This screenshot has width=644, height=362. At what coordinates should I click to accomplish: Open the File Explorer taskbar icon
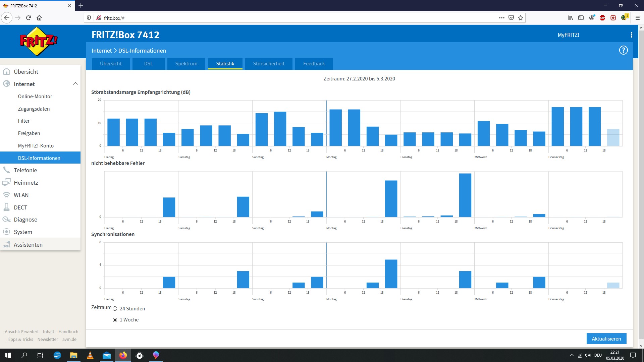tap(73, 355)
